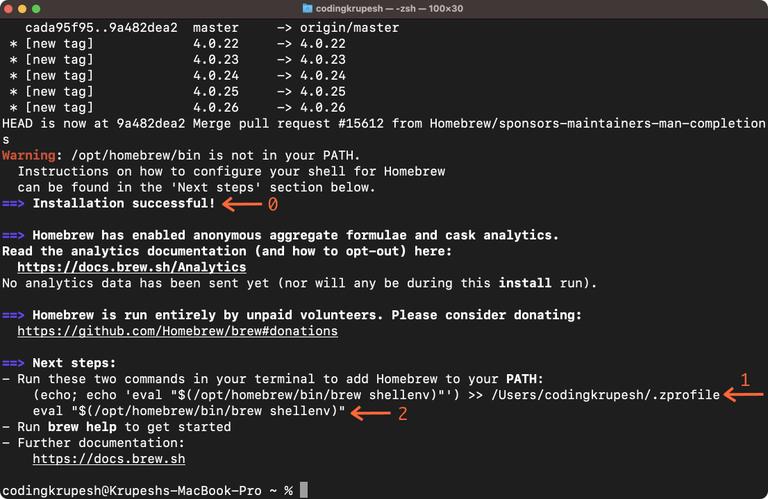Click the 'Instructions on how to configure your shell' line

(231, 171)
